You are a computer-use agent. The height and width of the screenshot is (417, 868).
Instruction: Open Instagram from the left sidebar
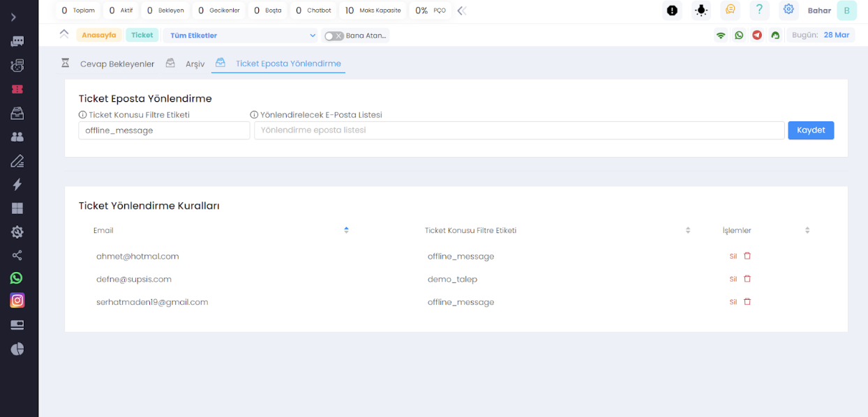point(17,301)
